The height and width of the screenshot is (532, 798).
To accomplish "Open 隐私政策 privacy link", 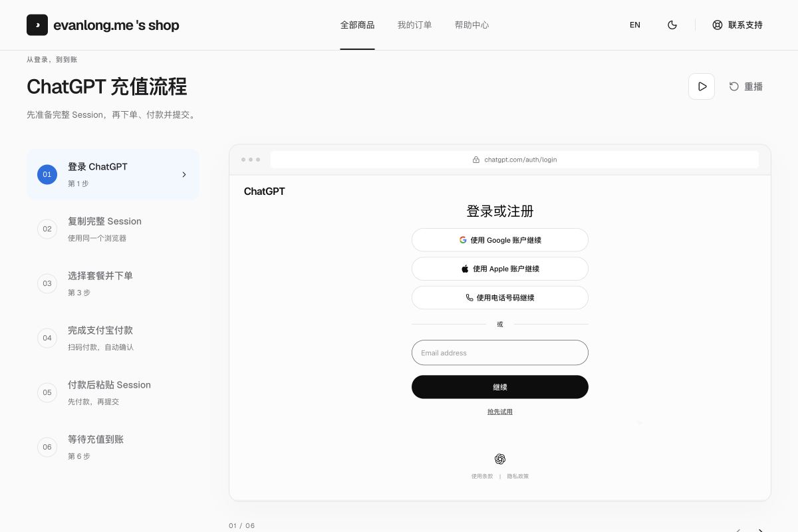I will 518,476.
